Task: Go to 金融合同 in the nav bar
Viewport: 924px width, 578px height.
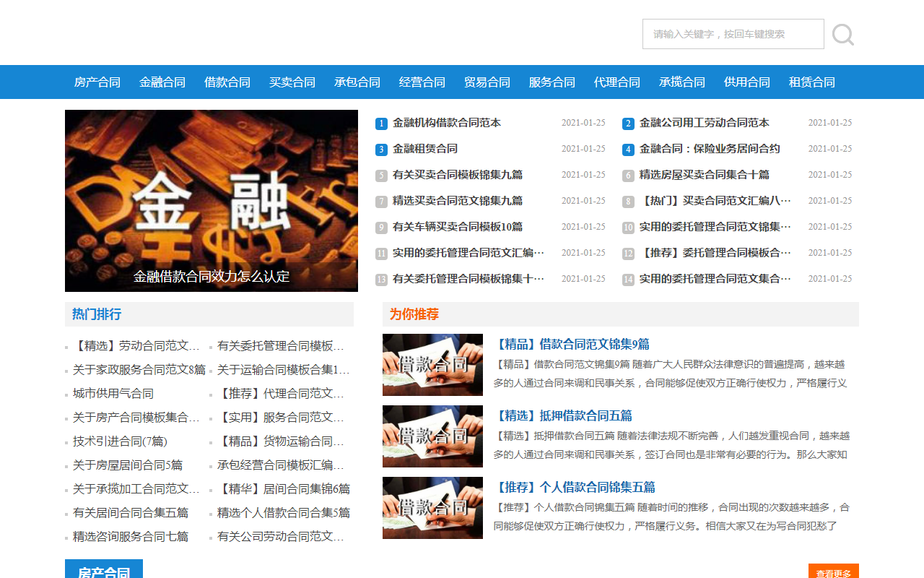Action: coord(162,82)
